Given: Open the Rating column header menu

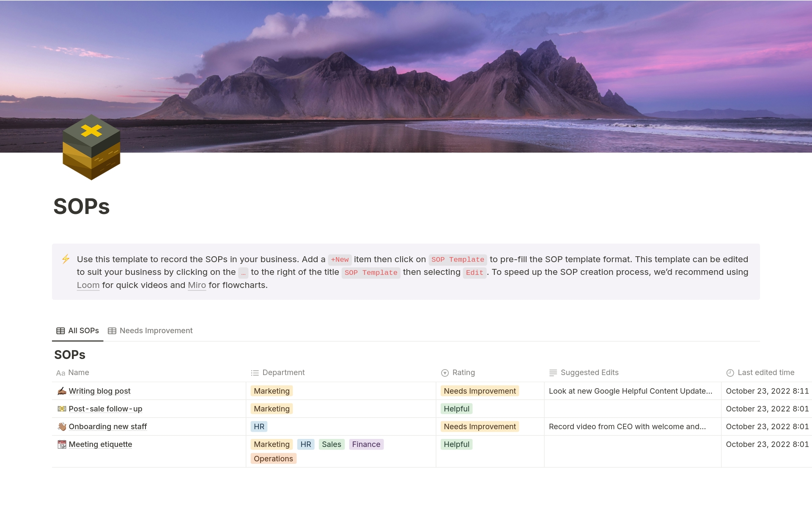Looking at the screenshot, I should click(x=463, y=373).
